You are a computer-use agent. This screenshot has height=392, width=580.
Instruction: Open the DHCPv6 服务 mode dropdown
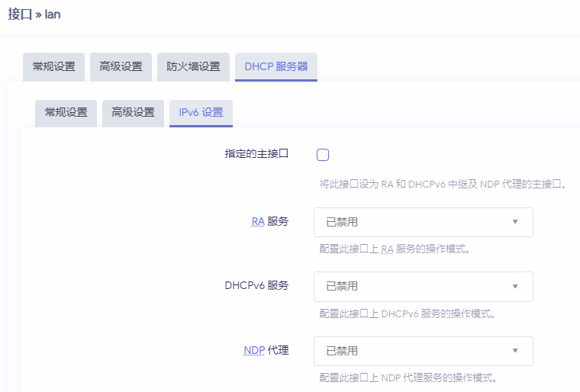tap(423, 286)
